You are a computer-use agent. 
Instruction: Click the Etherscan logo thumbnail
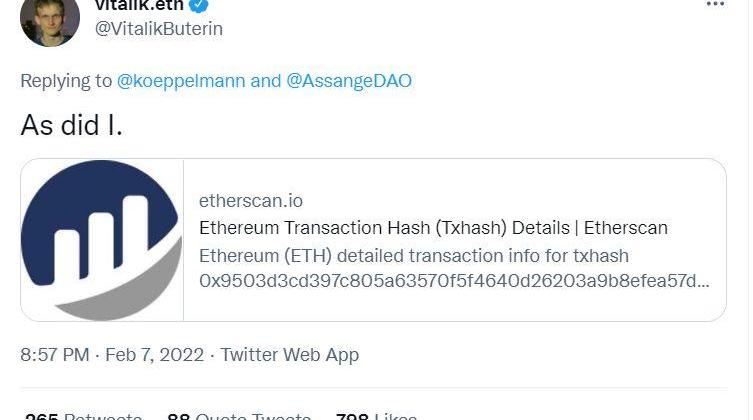(x=101, y=240)
